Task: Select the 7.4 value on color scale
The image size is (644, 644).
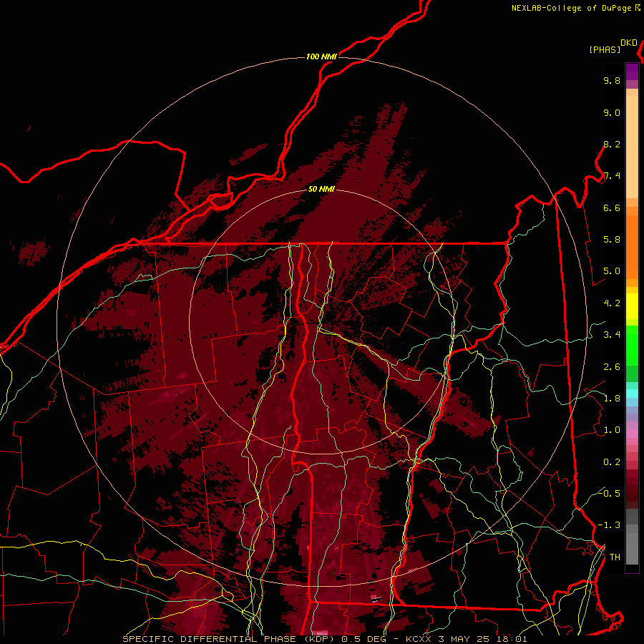Action: coord(612,176)
